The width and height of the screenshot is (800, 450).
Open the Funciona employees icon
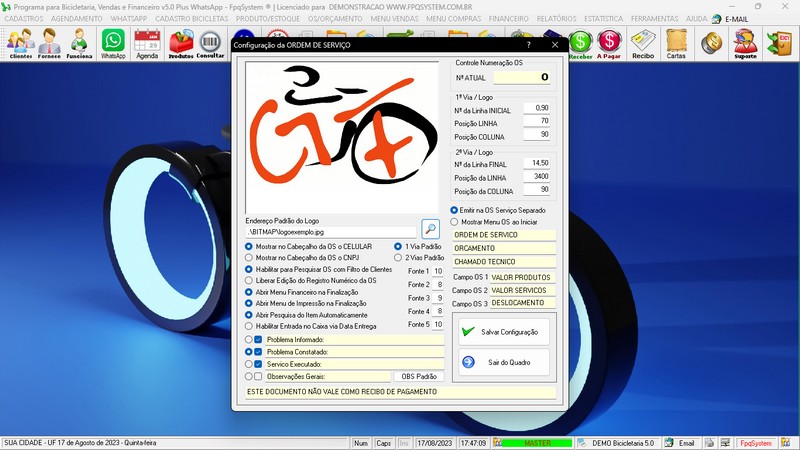click(x=79, y=43)
